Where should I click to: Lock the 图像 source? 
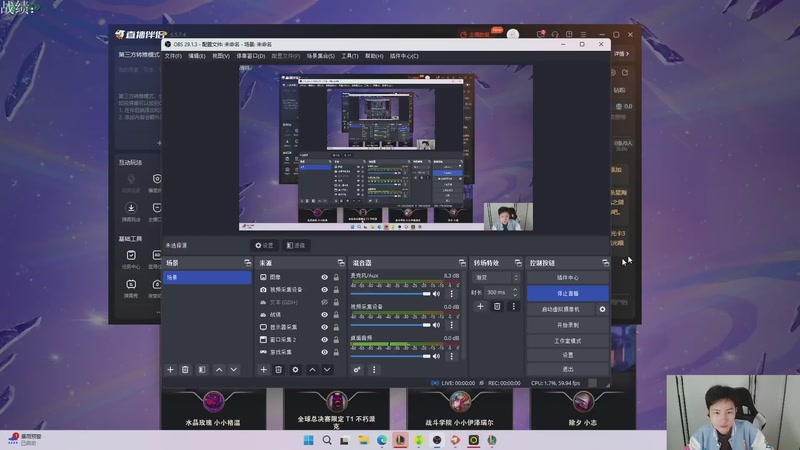(x=336, y=277)
